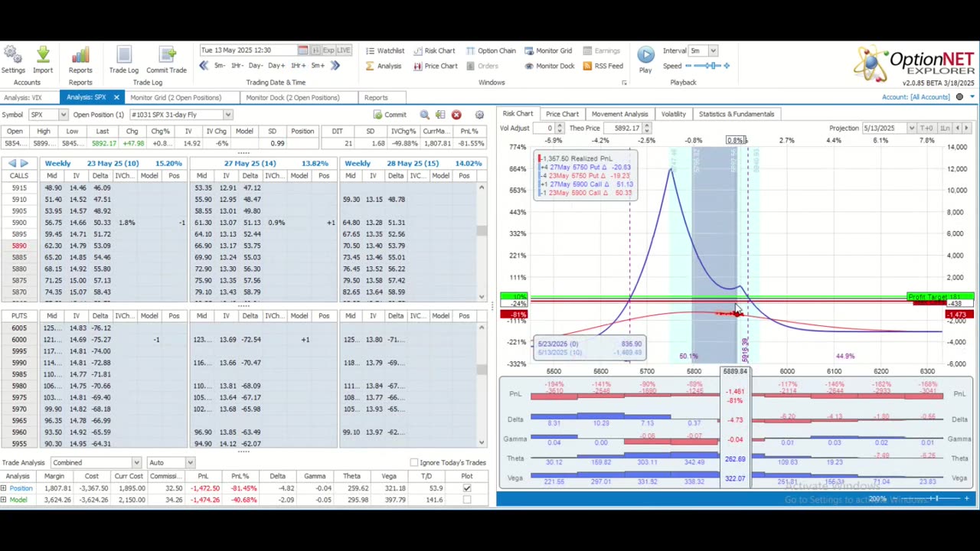Image resolution: width=980 pixels, height=551 pixels.
Task: Go to next expiration columns arrow
Action: tap(24, 164)
